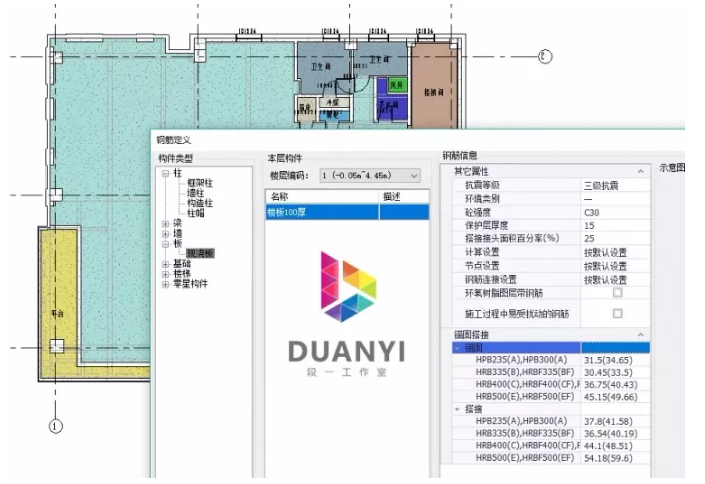Screen dimensions: 705x484
Task: Check 施工过程中易受扰动的钢筋 option
Action: pos(618,313)
